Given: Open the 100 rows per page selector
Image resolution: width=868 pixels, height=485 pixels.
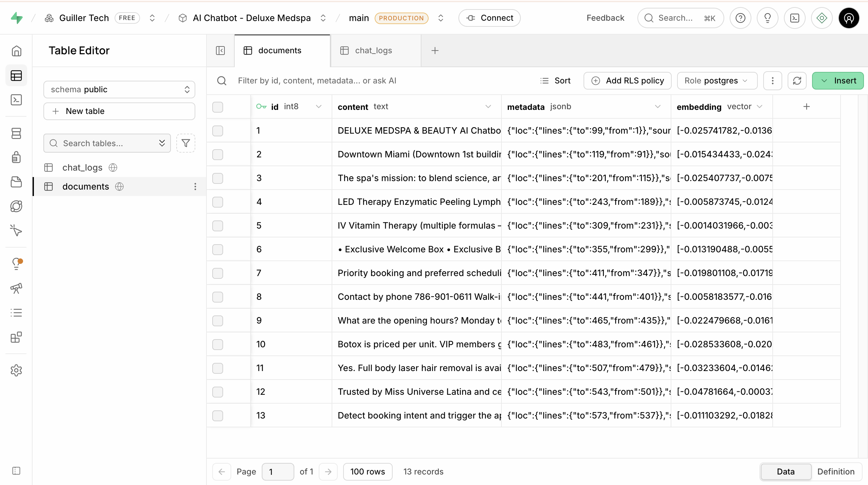Looking at the screenshot, I should pyautogui.click(x=368, y=471).
